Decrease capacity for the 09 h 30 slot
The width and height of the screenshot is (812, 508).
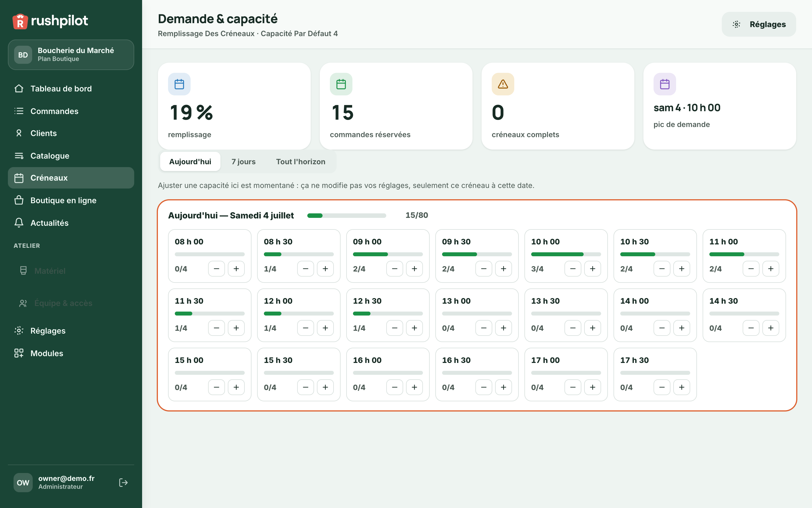click(484, 269)
